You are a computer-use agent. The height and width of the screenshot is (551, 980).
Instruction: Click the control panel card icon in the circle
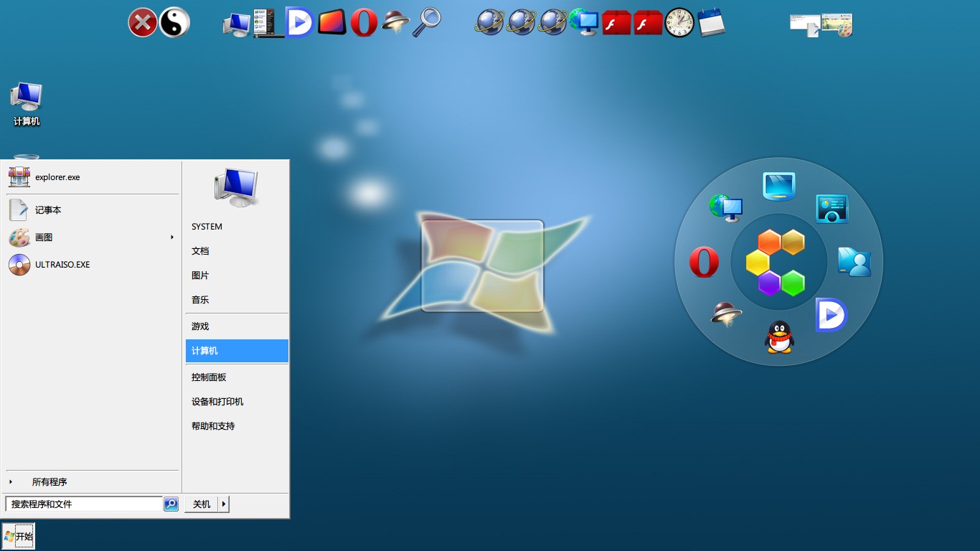[832, 208]
